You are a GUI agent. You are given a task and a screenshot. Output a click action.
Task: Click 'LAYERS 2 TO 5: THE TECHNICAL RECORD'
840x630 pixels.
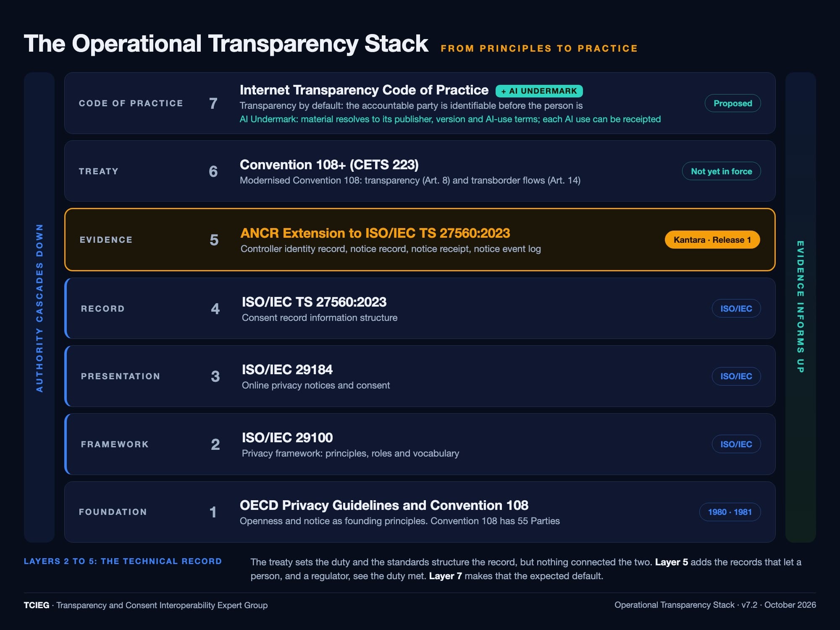[123, 562]
